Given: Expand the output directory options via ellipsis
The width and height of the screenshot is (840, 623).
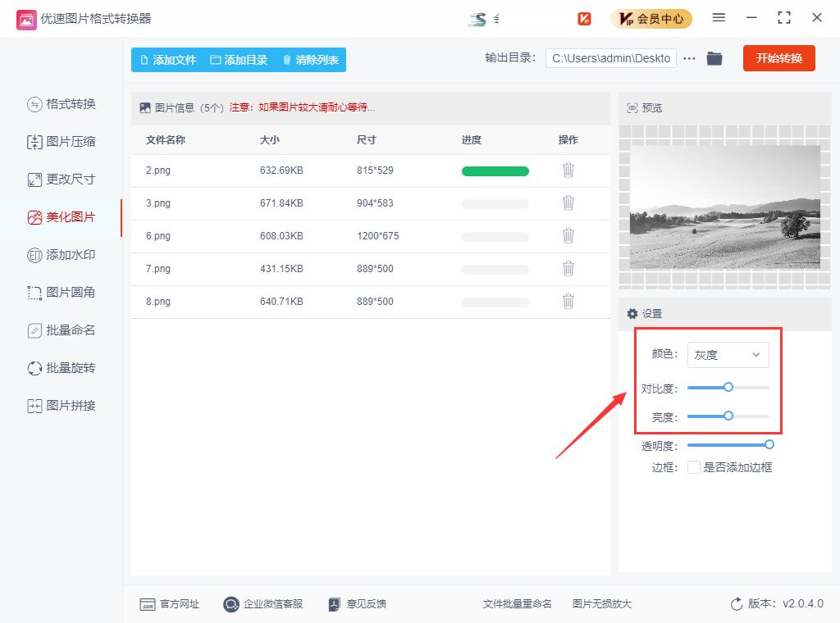Looking at the screenshot, I should tap(689, 58).
